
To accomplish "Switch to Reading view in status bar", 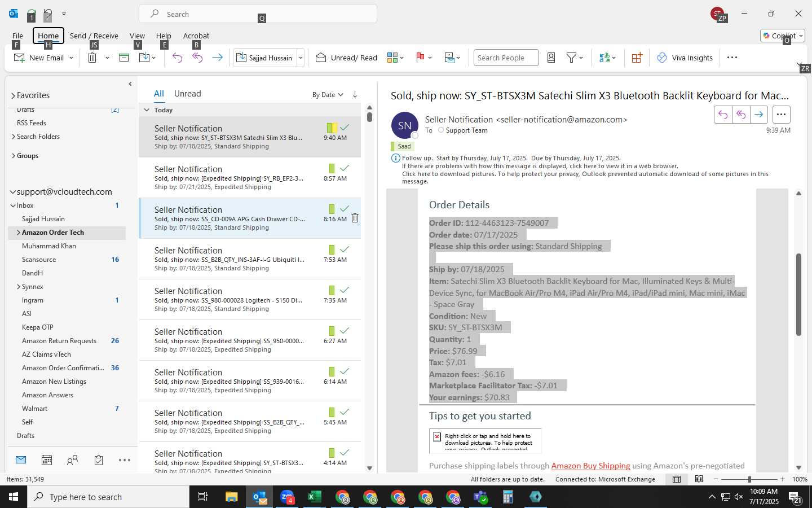I will click(x=699, y=479).
